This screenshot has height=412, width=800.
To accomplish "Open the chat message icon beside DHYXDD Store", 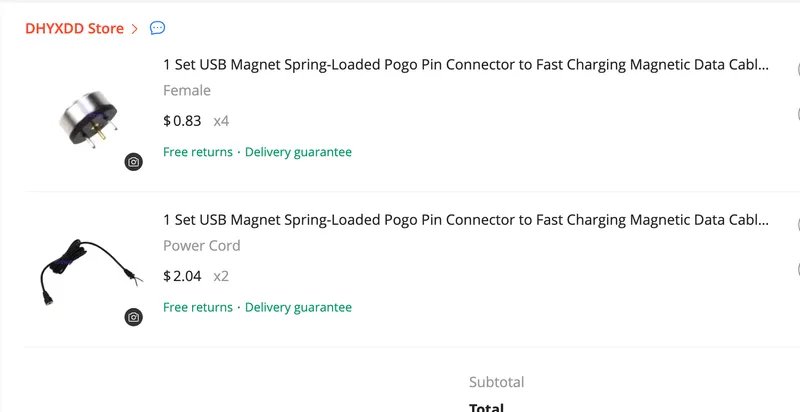I will point(157,28).
